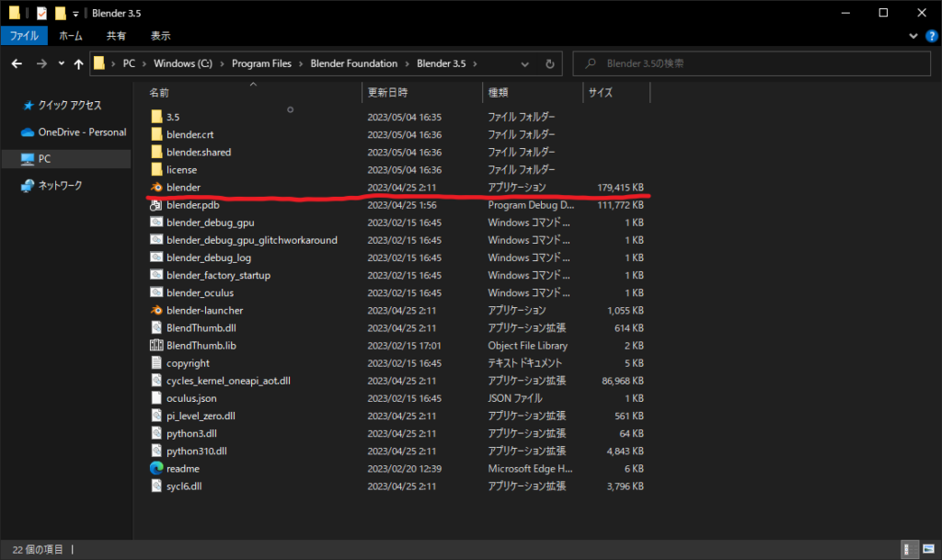Select PC in the navigation pane
The height and width of the screenshot is (560, 942).
pyautogui.click(x=66, y=159)
